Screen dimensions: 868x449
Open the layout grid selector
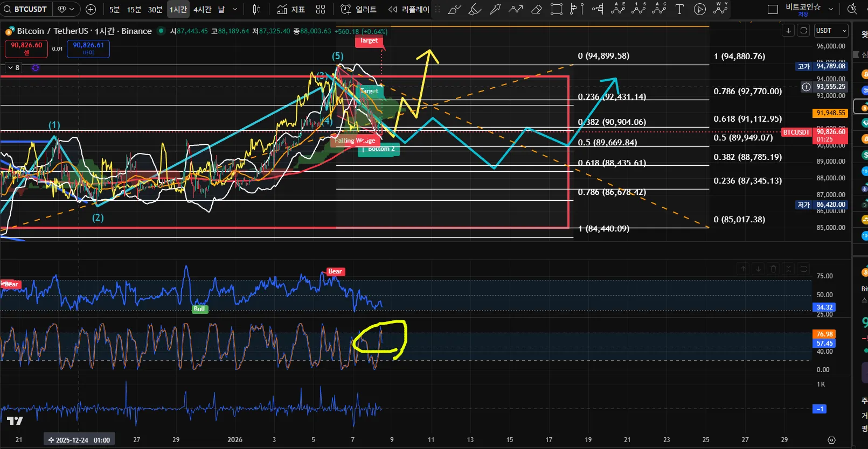tap(321, 9)
